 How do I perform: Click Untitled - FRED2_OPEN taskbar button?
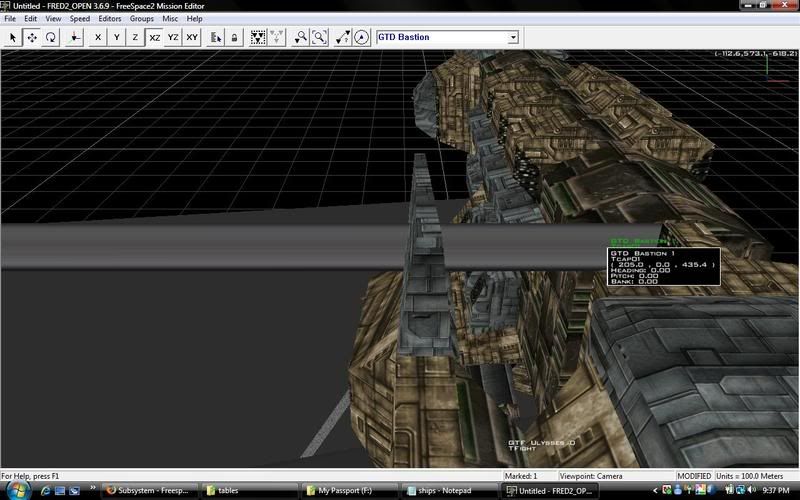(x=549, y=491)
